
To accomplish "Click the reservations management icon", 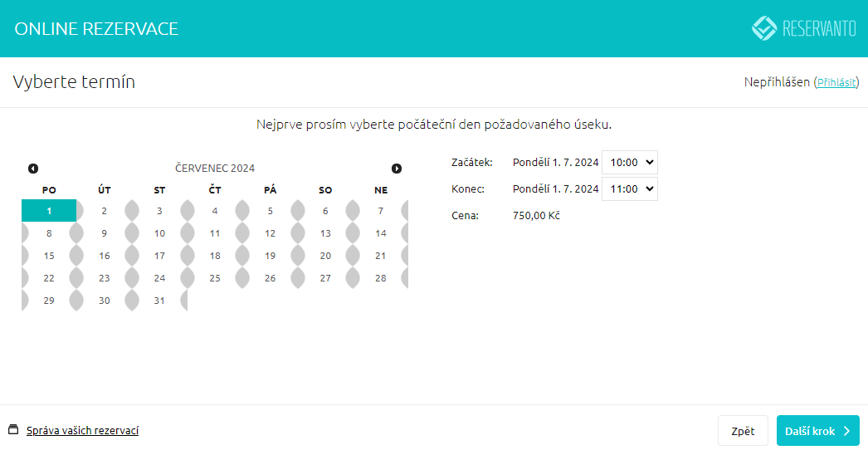I will [12, 430].
